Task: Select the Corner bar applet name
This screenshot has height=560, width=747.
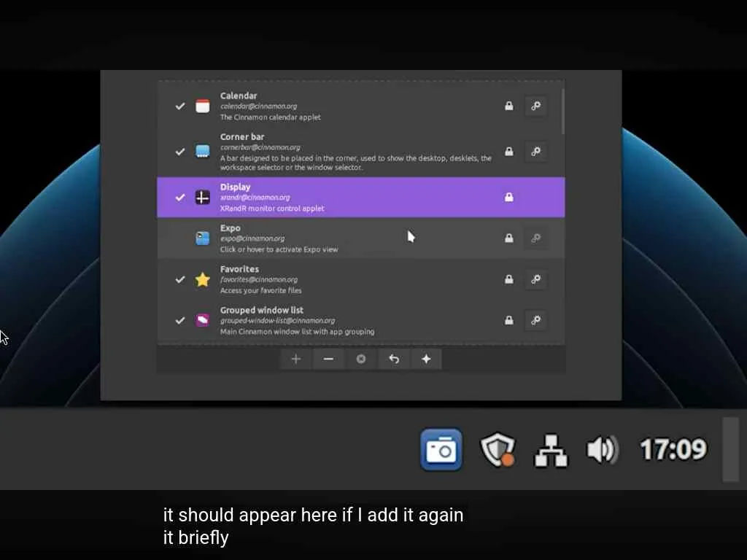Action: pyautogui.click(x=242, y=136)
